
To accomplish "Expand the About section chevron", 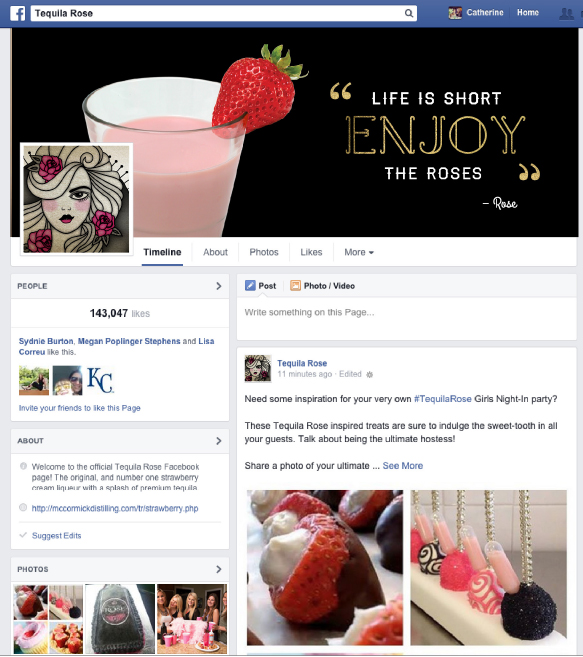I will click(218, 441).
